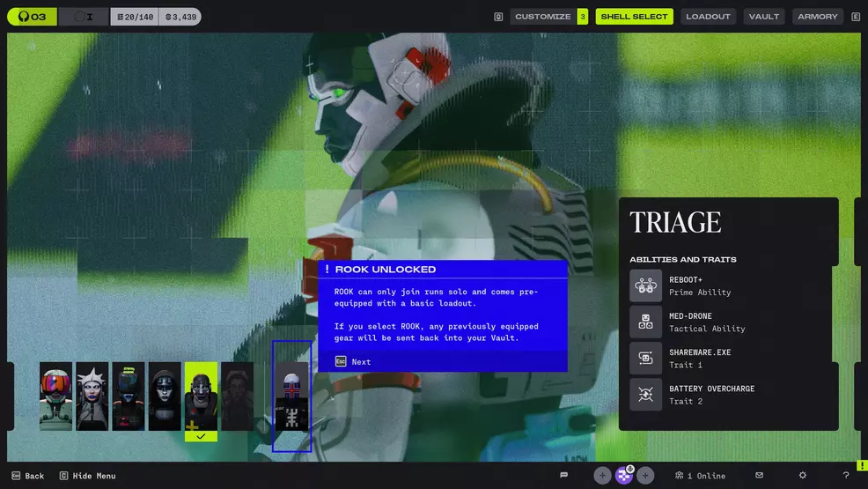Screen dimensions: 868x489
Task: Click Hide Menu
Action: click(x=88, y=476)
